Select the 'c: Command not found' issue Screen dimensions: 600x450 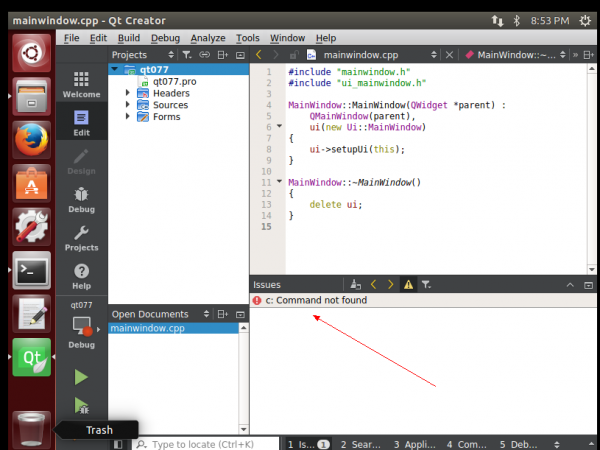[x=316, y=300]
